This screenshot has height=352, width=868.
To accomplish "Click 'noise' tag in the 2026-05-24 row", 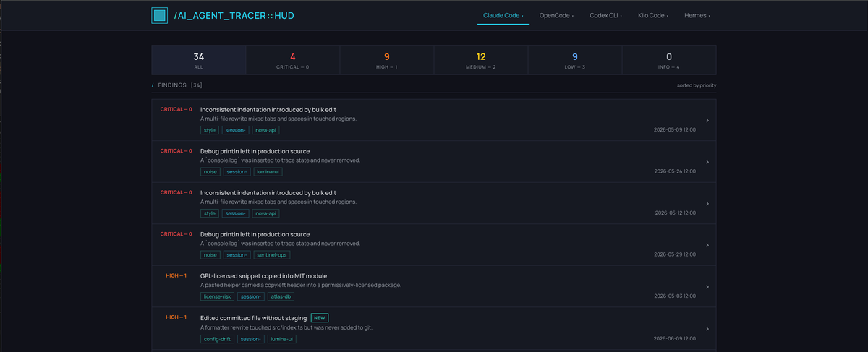I will point(210,172).
